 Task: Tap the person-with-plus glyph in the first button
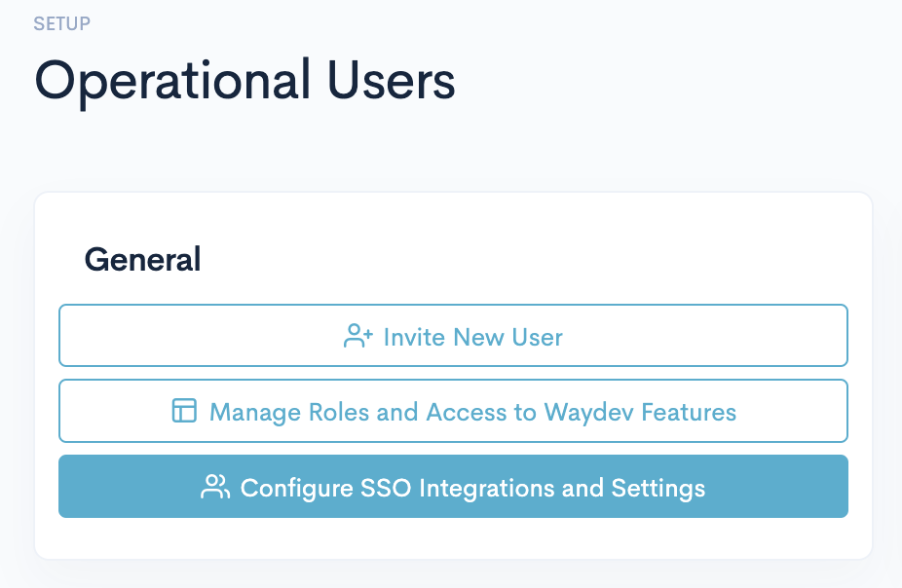click(x=358, y=337)
